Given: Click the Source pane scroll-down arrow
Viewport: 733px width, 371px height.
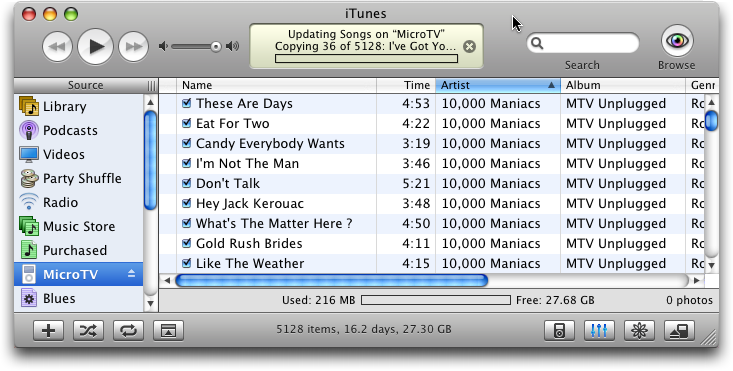Looking at the screenshot, I should pyautogui.click(x=150, y=304).
